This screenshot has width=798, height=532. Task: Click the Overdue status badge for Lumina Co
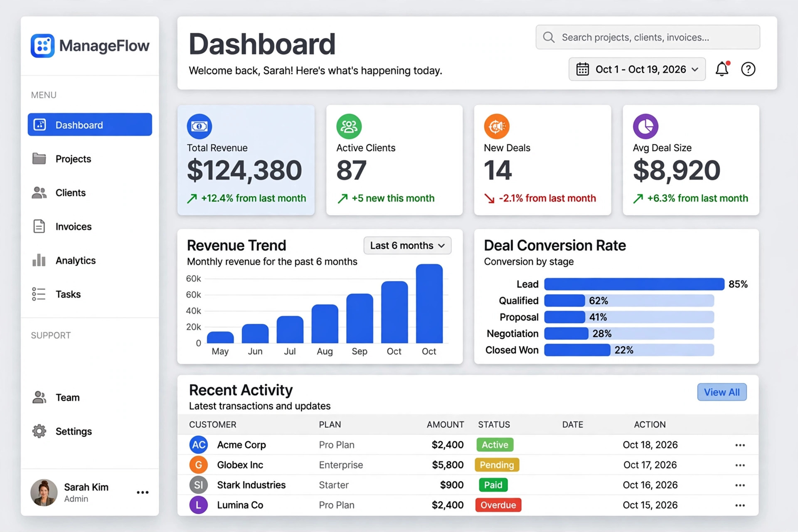click(x=498, y=505)
